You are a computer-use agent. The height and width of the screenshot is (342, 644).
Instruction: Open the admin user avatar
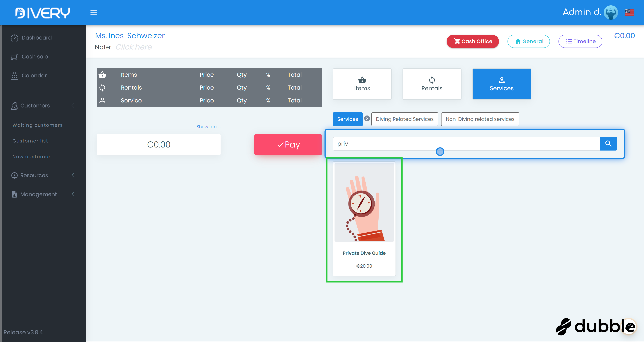pyautogui.click(x=611, y=12)
